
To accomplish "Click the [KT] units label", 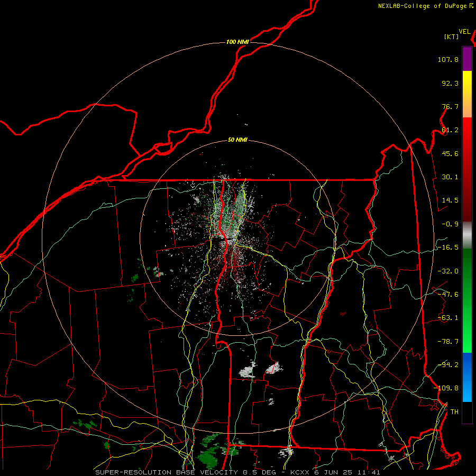I will point(452,36).
